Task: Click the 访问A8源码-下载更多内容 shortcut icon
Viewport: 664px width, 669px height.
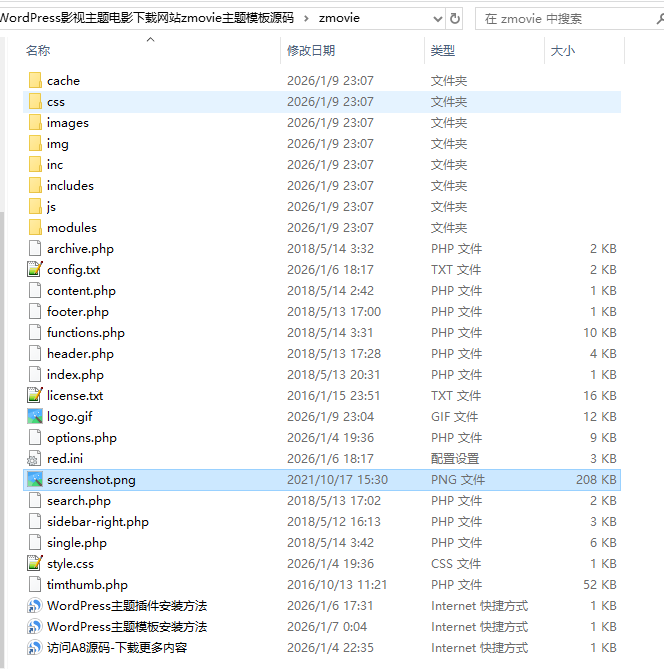Action: coord(35,647)
